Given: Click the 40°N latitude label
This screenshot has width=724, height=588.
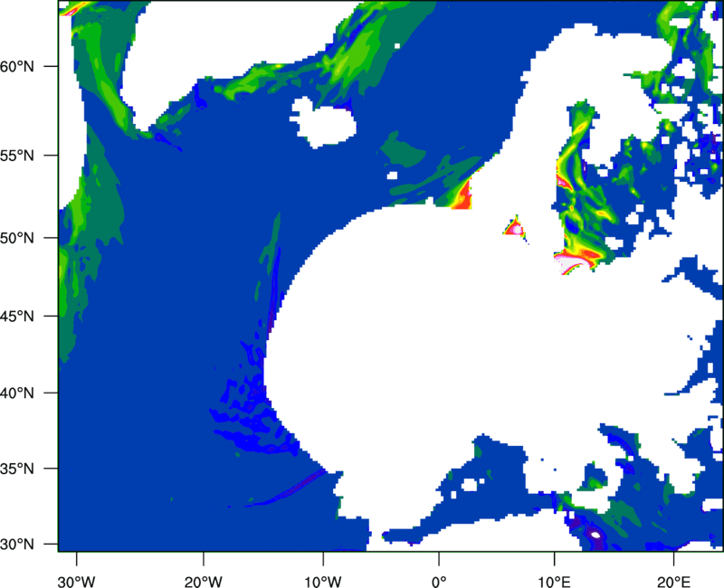Looking at the screenshot, I should (17, 394).
